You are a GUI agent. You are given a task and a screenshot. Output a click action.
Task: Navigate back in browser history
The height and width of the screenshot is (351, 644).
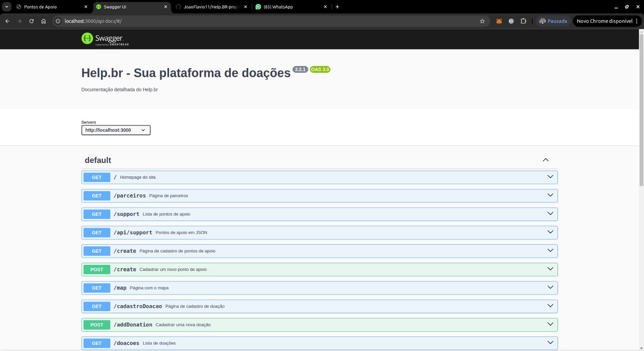(7, 21)
